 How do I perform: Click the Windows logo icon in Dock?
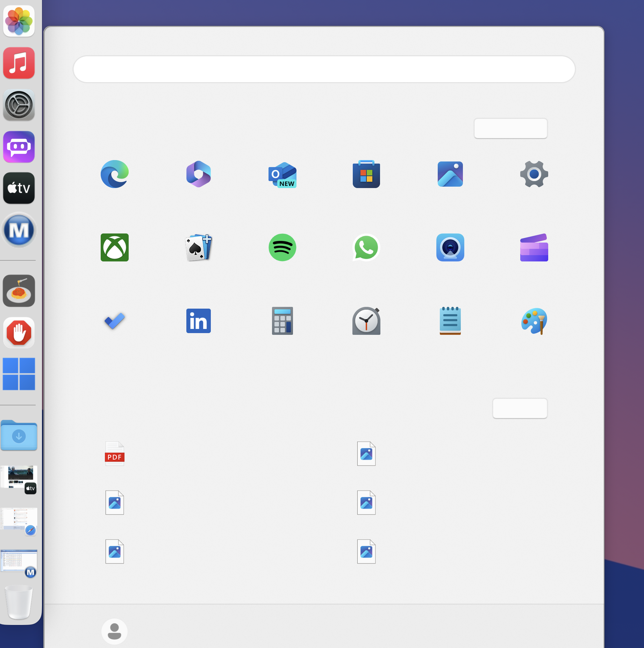coord(19,374)
